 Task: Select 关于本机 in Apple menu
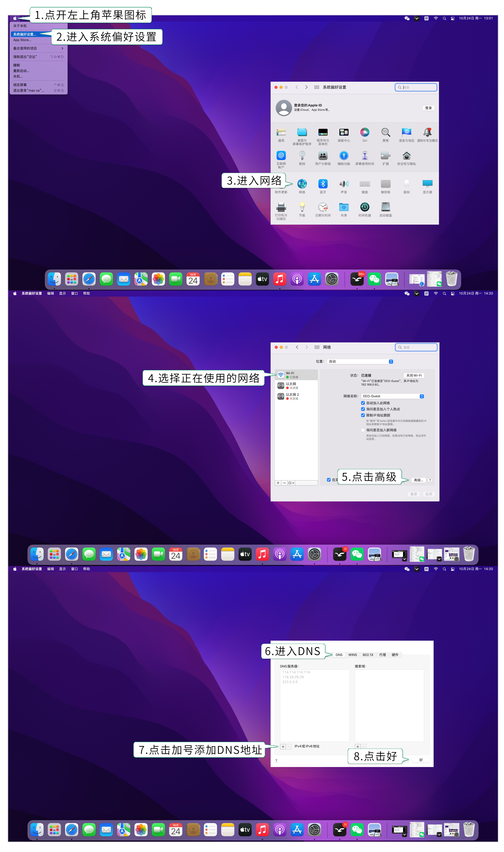(x=20, y=26)
